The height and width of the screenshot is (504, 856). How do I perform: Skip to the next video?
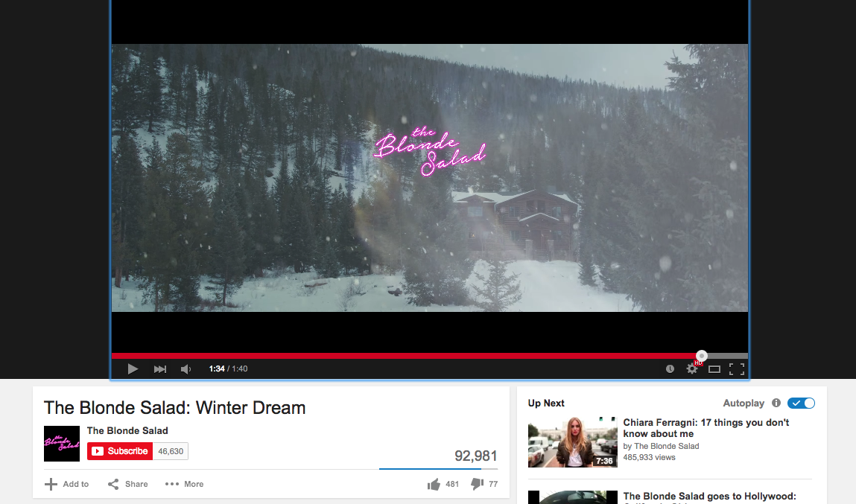click(160, 369)
